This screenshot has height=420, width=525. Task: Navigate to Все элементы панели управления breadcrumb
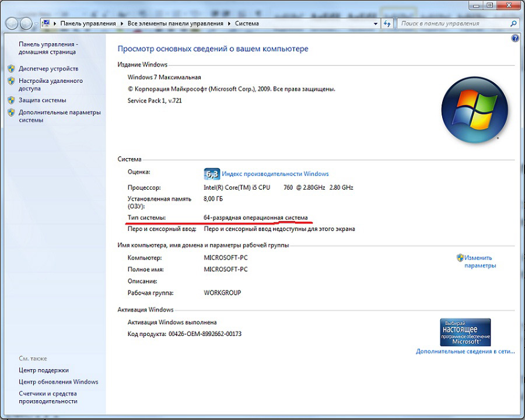click(x=176, y=23)
